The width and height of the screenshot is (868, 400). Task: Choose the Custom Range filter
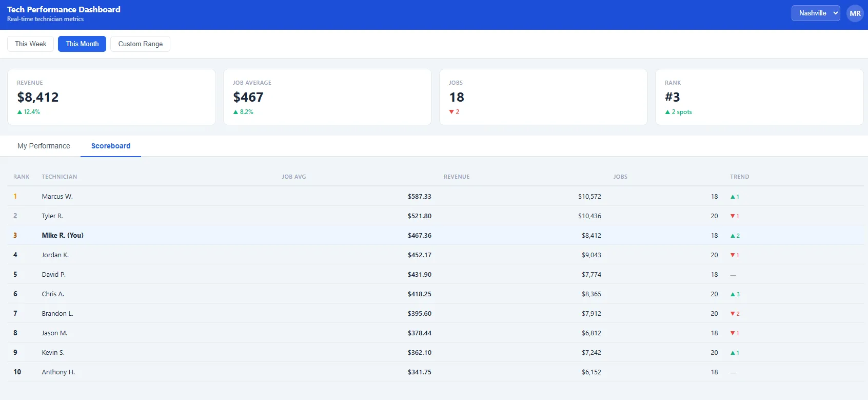pos(140,44)
